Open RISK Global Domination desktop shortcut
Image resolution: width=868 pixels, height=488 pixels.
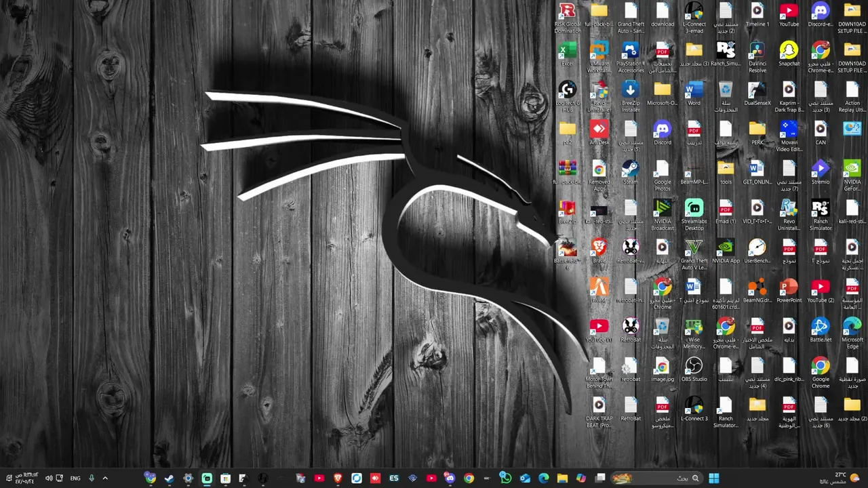coord(568,18)
